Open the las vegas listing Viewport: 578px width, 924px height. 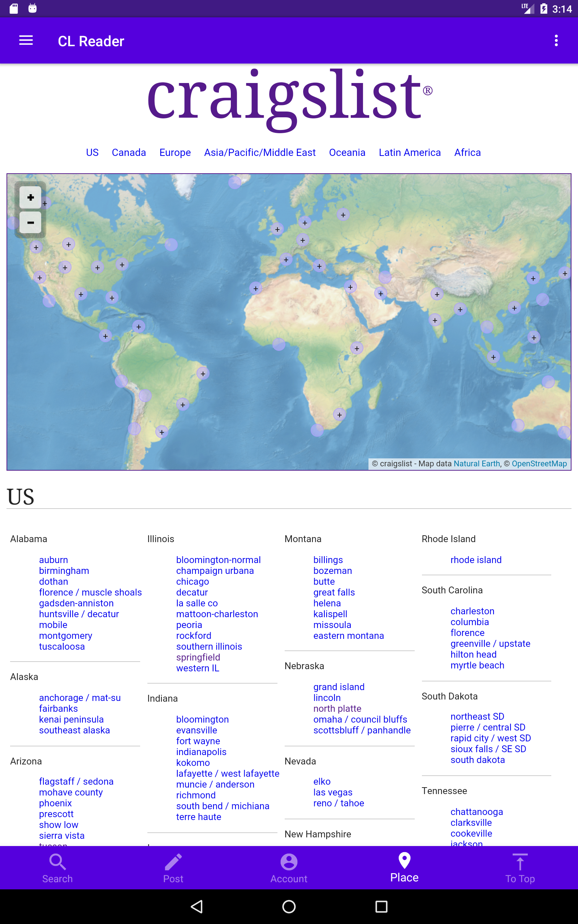[x=333, y=792]
